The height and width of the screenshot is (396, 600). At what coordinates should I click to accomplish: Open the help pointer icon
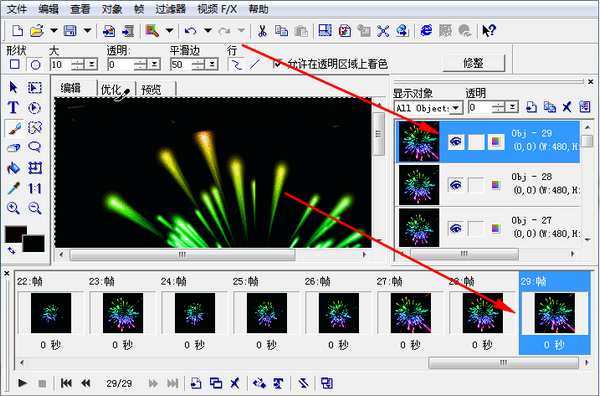click(489, 31)
